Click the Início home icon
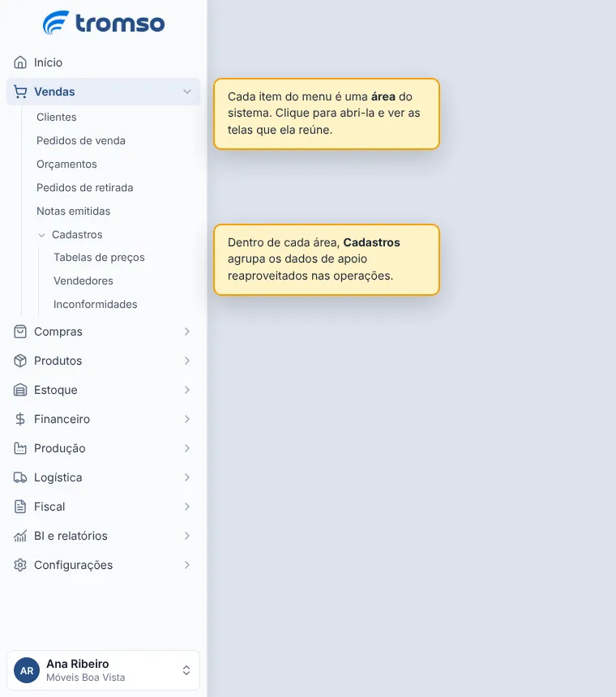 (20, 62)
